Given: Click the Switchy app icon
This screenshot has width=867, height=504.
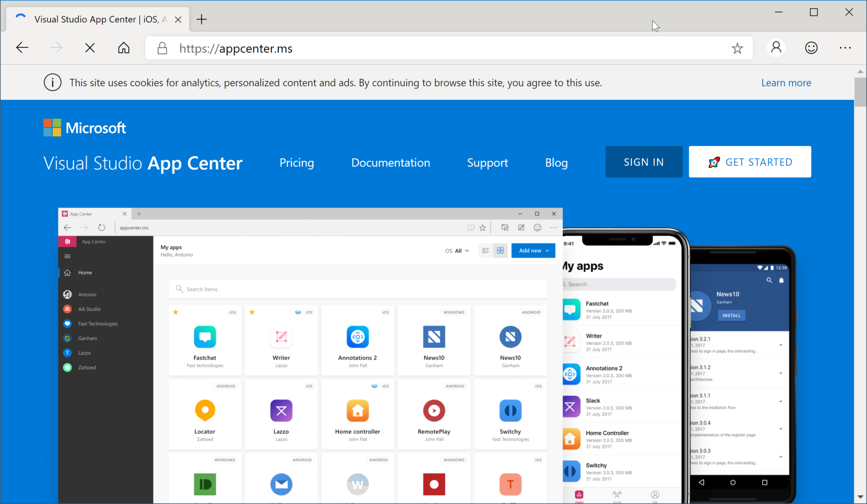Looking at the screenshot, I should (510, 411).
